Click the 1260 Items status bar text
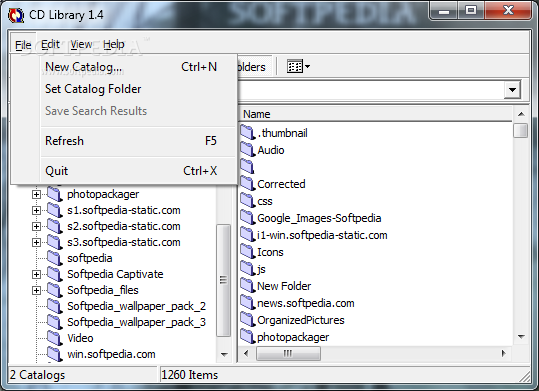Screen dimensions: 539x391 coord(189,375)
